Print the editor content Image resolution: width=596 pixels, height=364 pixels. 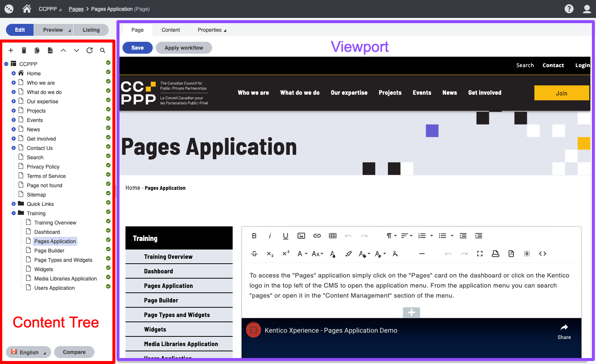coord(496,254)
